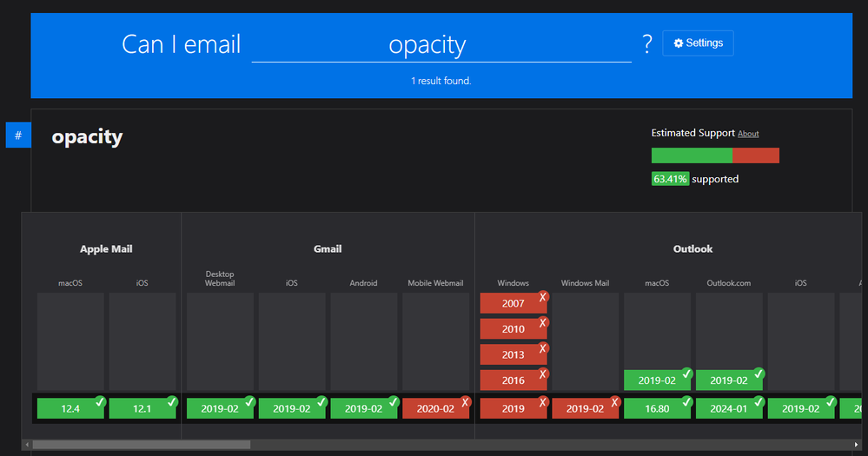Click the checkmark icon on 16.80 cell
Screen dimensions: 868x456
pyautogui.click(x=687, y=402)
